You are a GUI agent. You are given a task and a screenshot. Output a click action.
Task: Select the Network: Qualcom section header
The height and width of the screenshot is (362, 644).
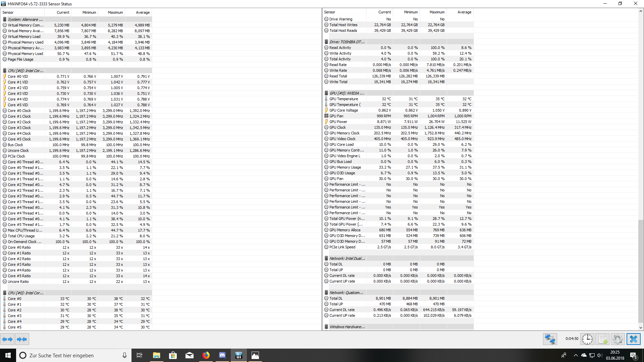(x=346, y=293)
